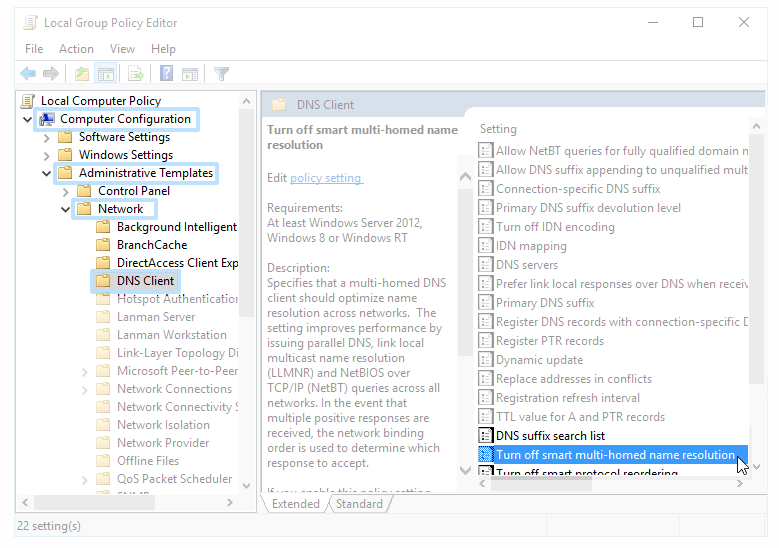Viewport: 779px width, 548px height.
Task: Click the DNS Client folder icon in tree
Action: 103,281
